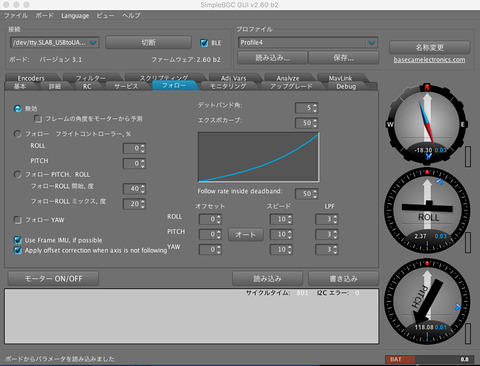
Task: Uncheck Use Frame IMU, if possible
Action: pyautogui.click(x=18, y=240)
